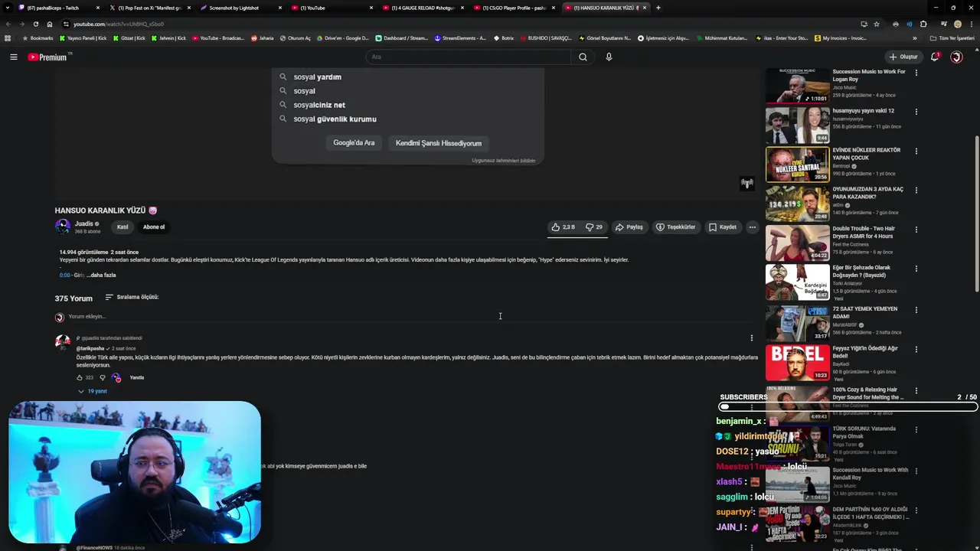This screenshot has width=980, height=551.
Task: Open Yayıncı Paneli Kick bookmark
Action: [83, 38]
